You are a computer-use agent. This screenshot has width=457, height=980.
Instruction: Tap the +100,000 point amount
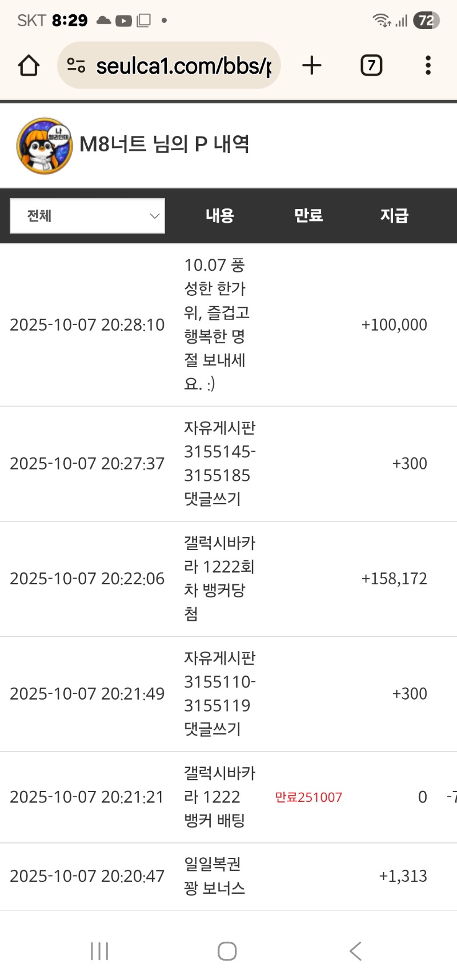[x=394, y=324]
